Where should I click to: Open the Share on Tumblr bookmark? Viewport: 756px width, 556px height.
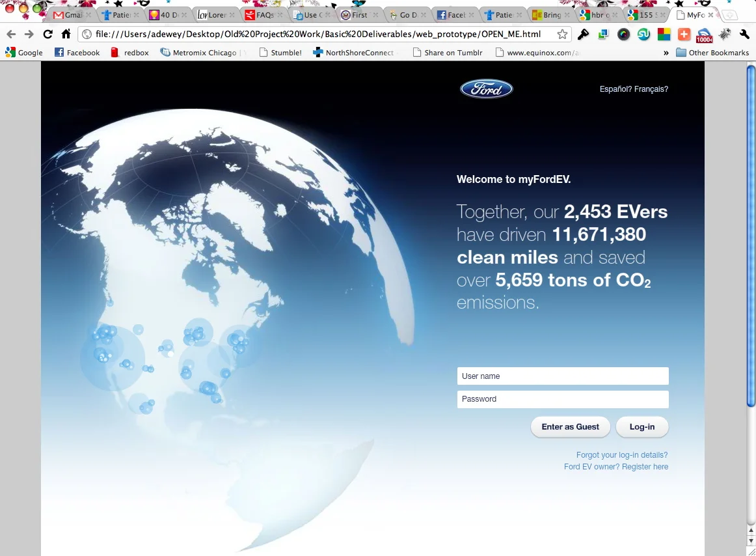tap(448, 53)
